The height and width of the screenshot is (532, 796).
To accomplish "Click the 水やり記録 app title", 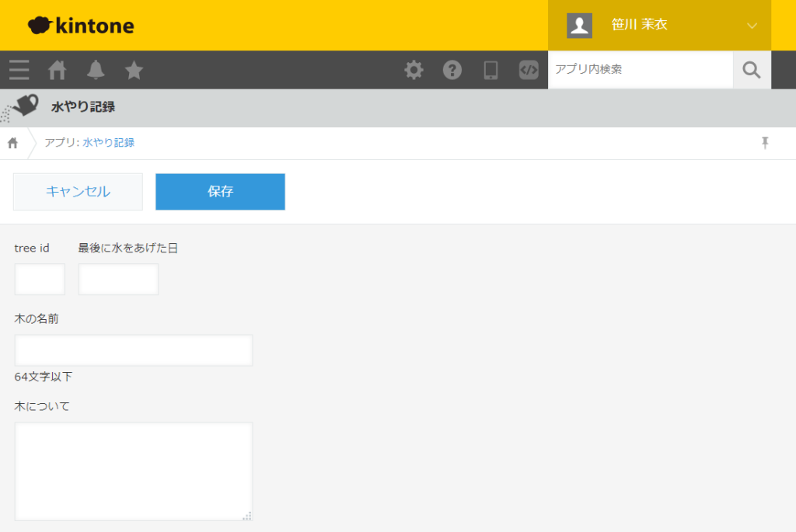I will (83, 107).
